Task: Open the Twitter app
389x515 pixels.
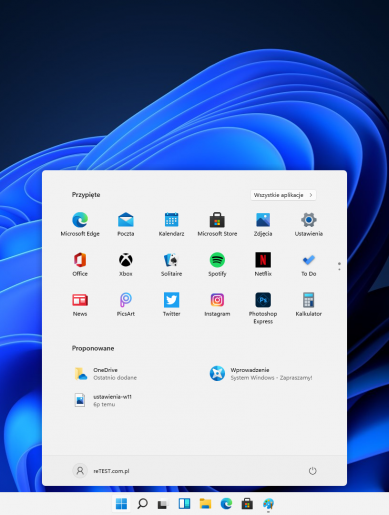Action: point(171,304)
